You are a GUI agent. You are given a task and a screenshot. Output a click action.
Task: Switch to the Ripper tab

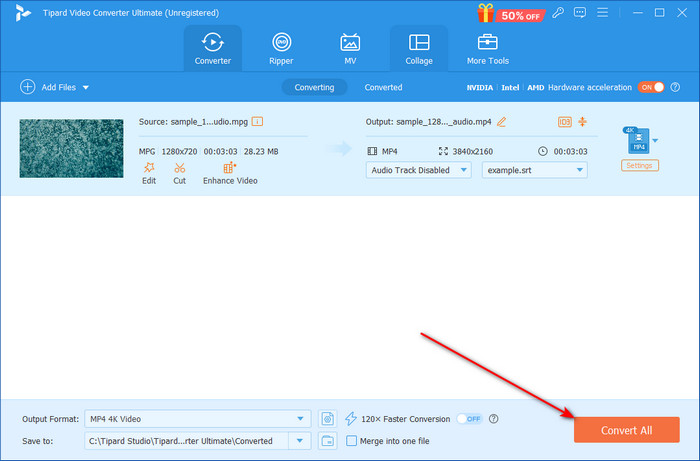(x=281, y=49)
